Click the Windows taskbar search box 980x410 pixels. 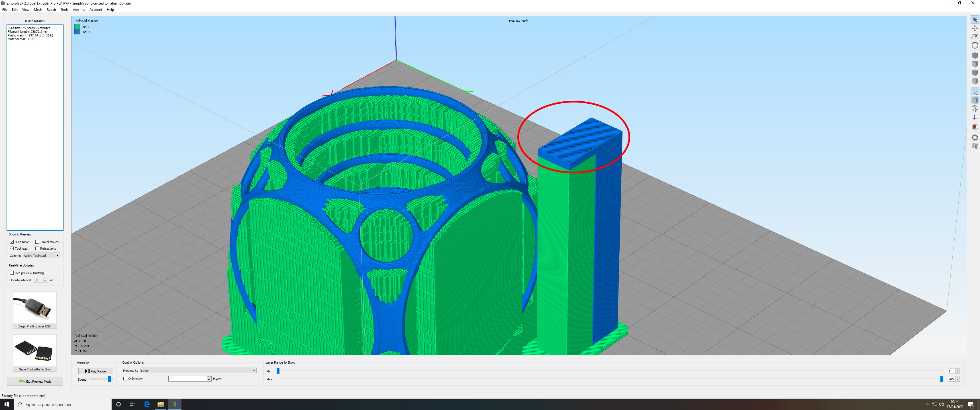tap(63, 404)
